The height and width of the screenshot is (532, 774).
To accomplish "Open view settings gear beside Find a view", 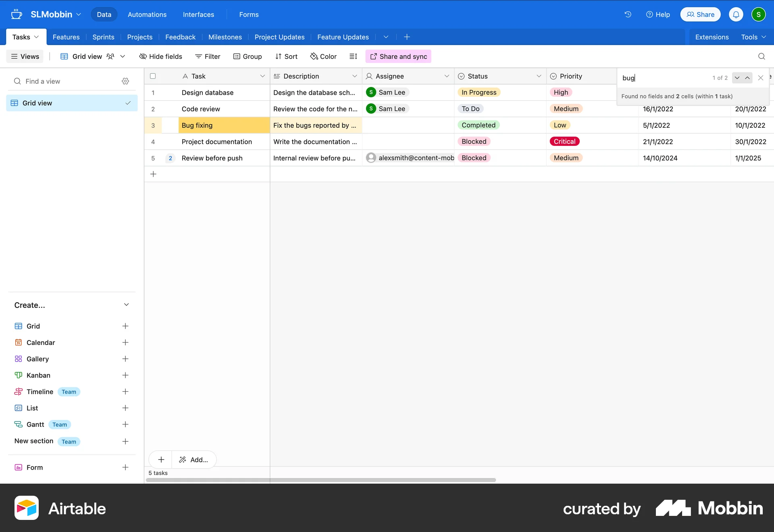I will click(x=125, y=81).
